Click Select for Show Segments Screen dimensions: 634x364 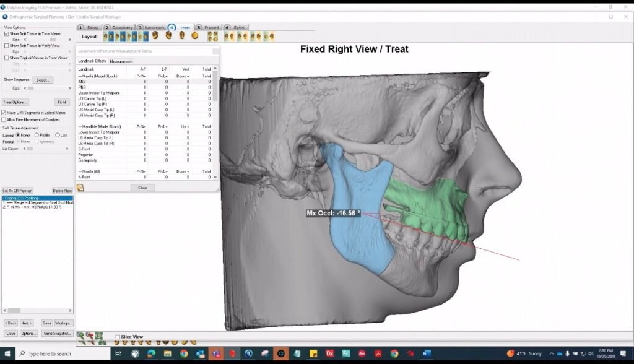(43, 80)
